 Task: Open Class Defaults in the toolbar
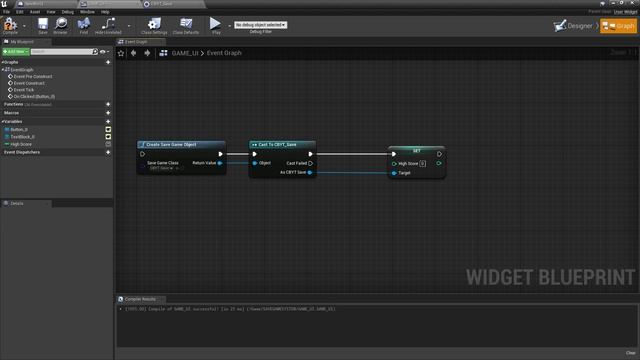186,24
